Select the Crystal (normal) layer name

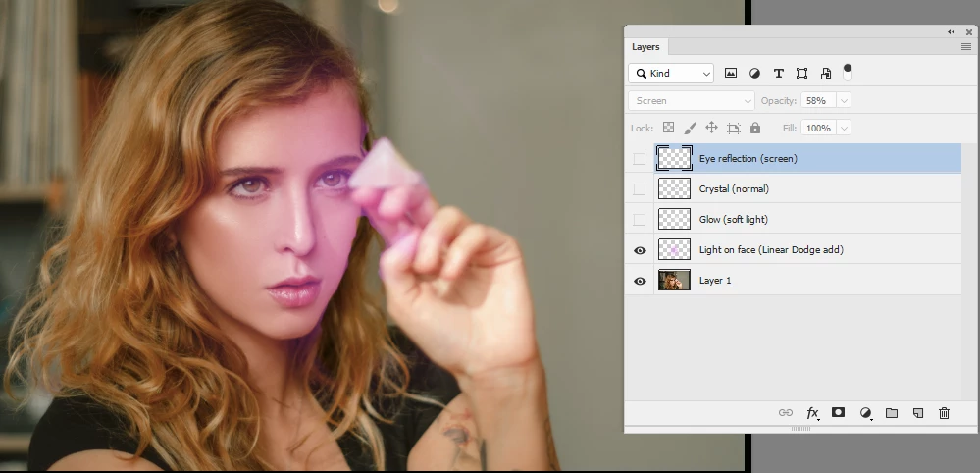734,188
